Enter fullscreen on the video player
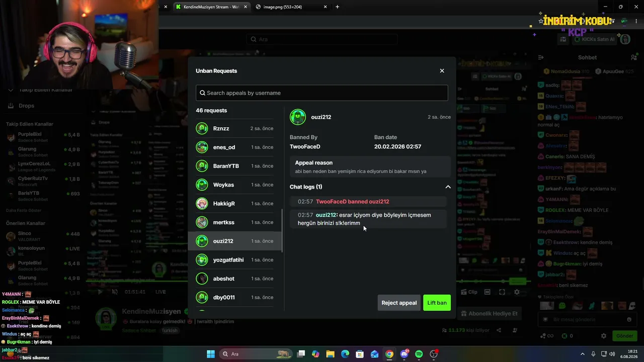 point(502,292)
